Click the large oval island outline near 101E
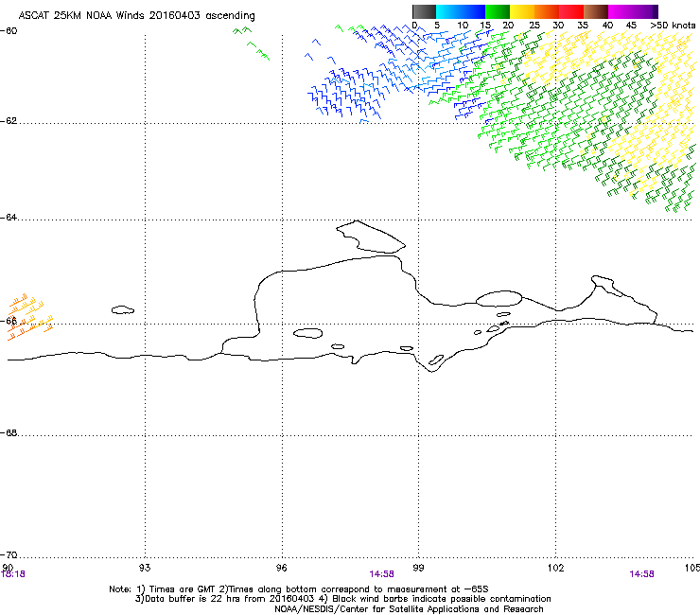The height and width of the screenshot is (615, 700). pos(499,299)
